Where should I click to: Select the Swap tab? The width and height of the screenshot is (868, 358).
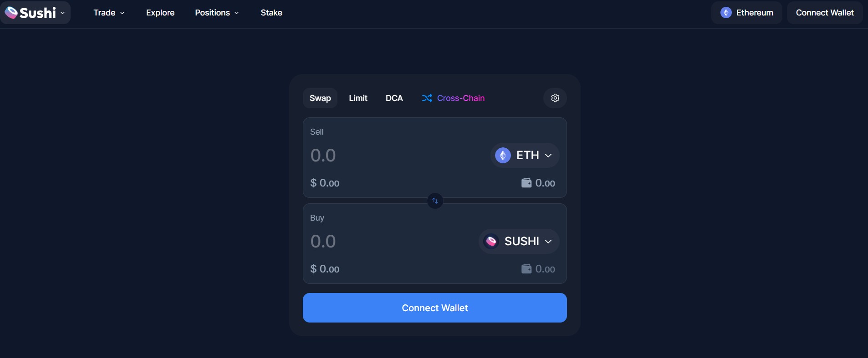click(320, 98)
